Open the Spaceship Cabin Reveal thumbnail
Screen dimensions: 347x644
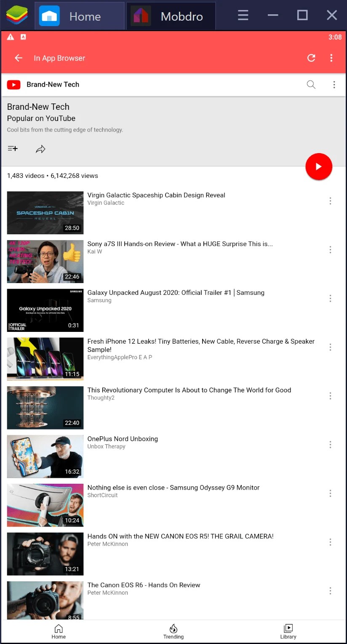click(45, 213)
